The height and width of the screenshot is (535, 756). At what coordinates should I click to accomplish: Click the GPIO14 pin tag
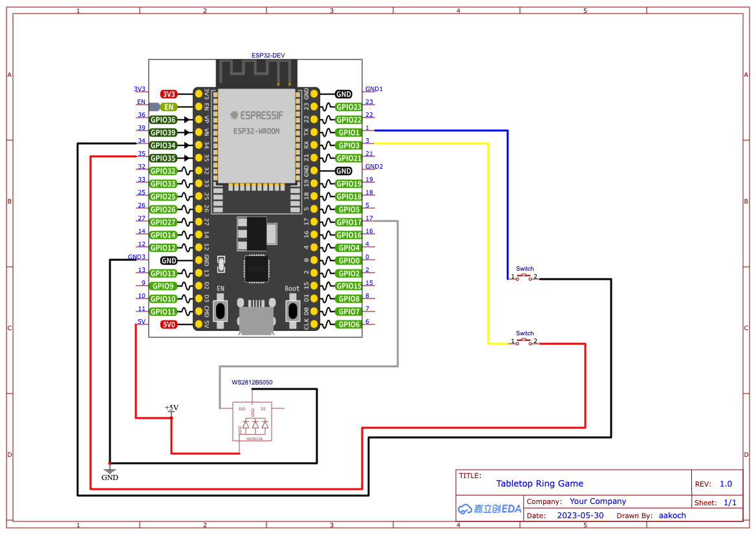pyautogui.click(x=163, y=235)
